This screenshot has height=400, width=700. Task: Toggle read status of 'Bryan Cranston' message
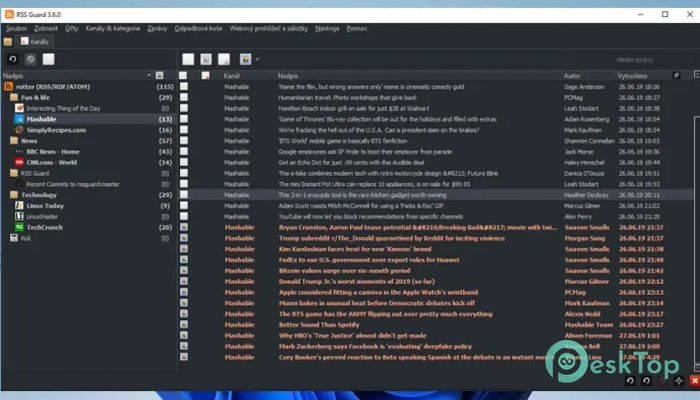coord(183,227)
